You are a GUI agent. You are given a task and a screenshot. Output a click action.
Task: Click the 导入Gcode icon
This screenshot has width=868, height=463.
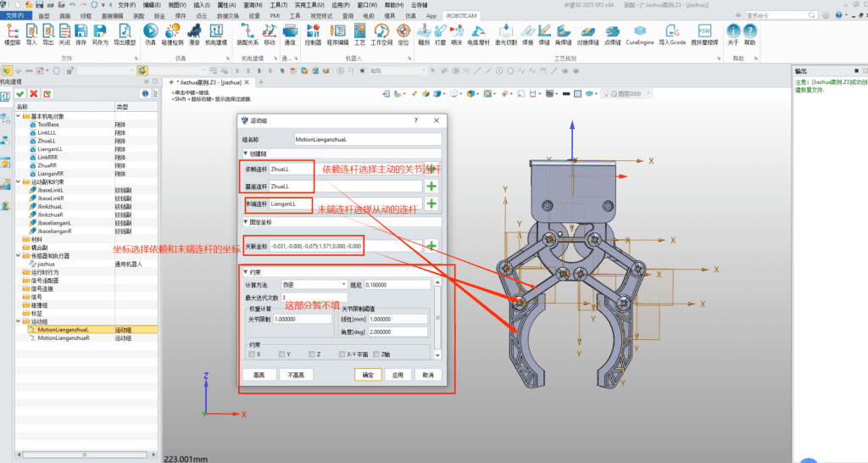click(x=671, y=31)
